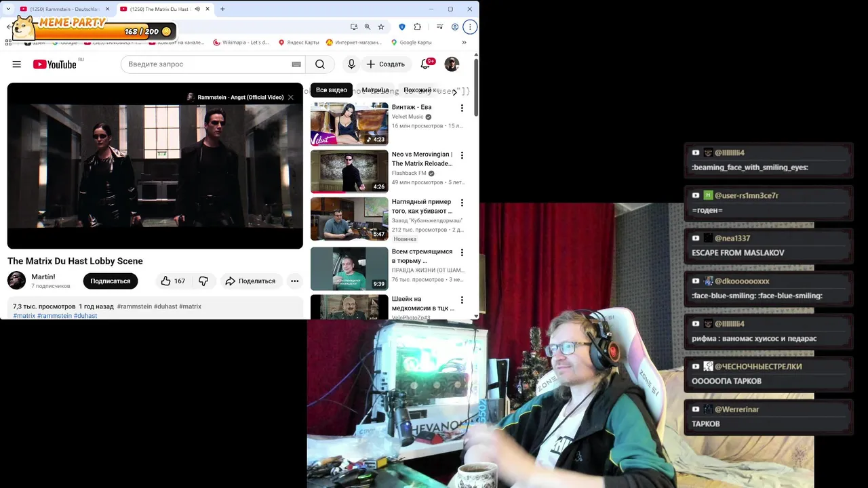Viewport: 868px width, 488px height.
Task: Open the Chrome apps grid on bookmarks bar
Action: pyautogui.click(x=8, y=42)
